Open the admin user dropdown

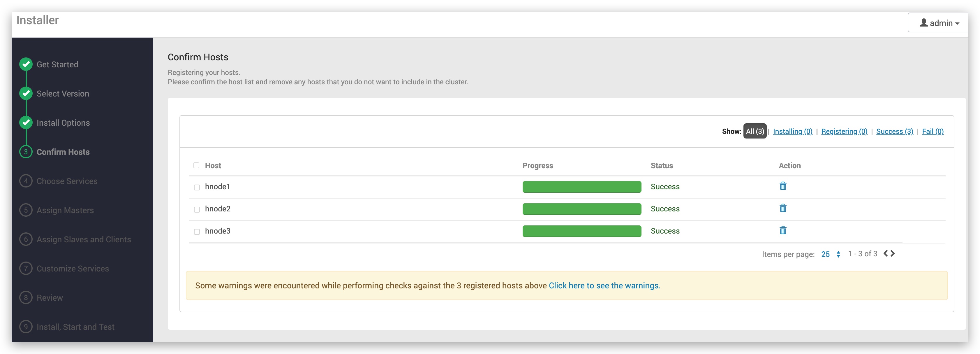[939, 23]
